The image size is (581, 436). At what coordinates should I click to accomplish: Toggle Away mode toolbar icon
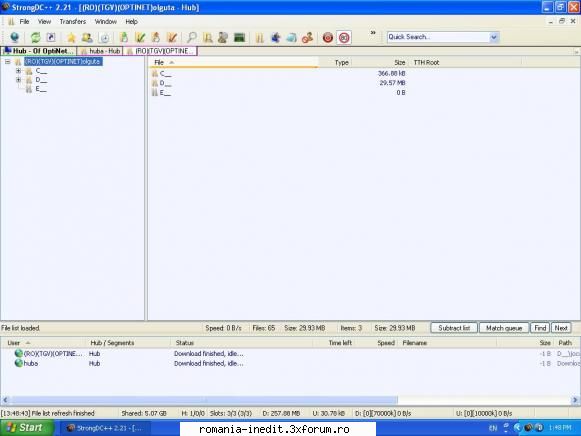coord(308,37)
